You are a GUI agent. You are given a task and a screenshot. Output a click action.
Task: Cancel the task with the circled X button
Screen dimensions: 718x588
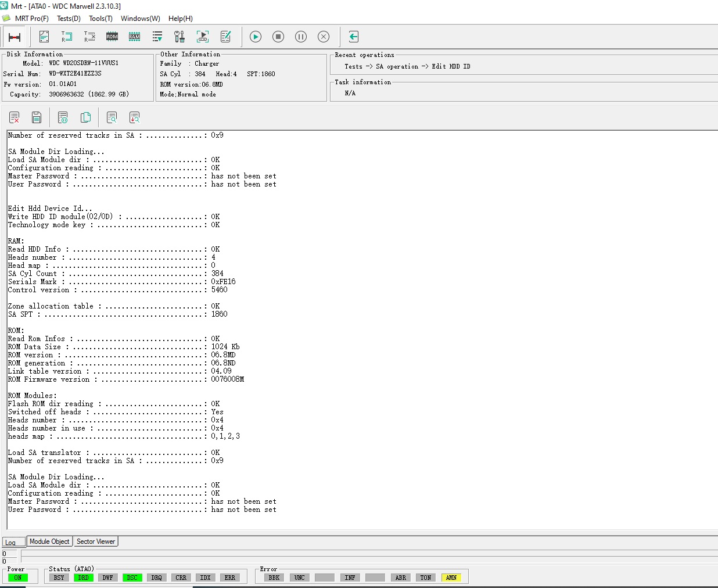[x=324, y=37]
